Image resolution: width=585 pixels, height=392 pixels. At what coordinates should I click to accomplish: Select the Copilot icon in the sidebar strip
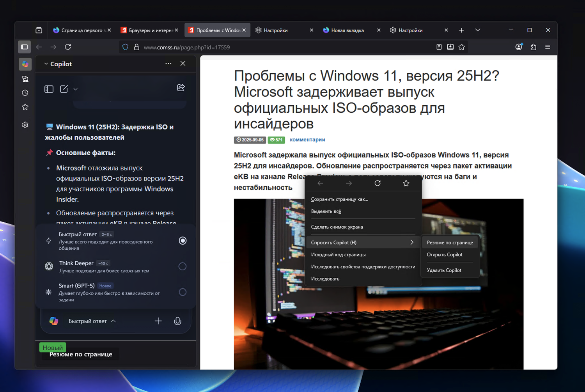tap(25, 64)
